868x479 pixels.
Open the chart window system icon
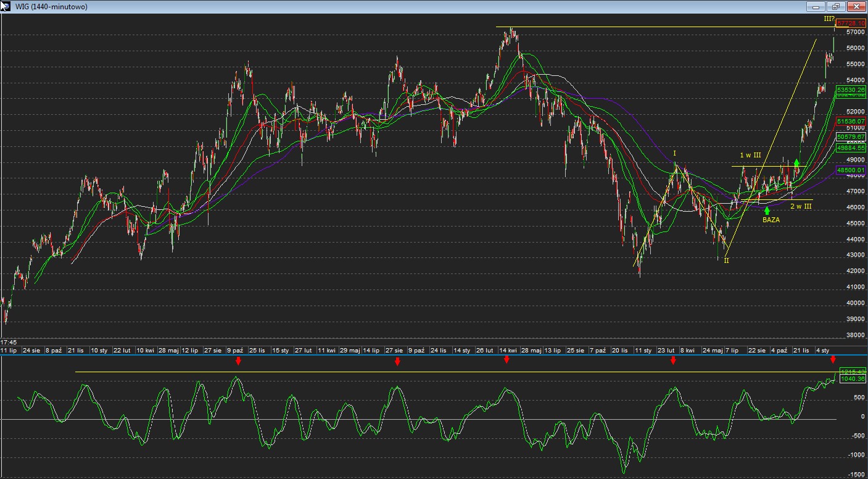point(6,6)
